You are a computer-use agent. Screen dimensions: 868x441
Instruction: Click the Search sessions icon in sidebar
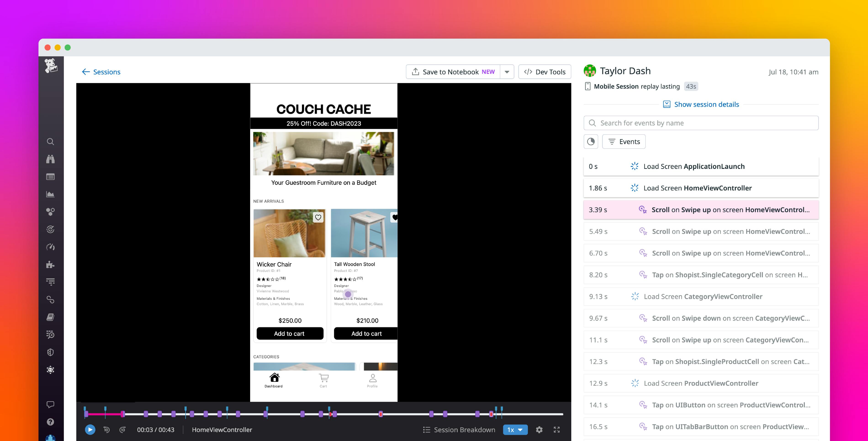51,142
